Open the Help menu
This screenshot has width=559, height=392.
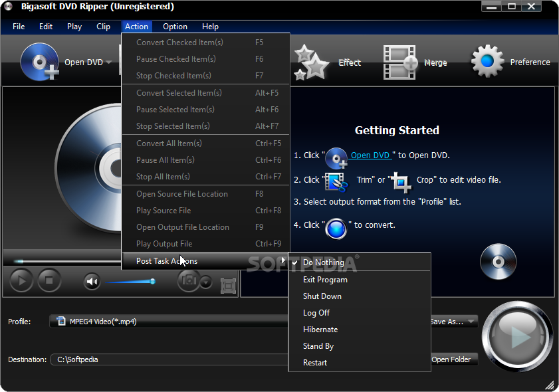(x=210, y=27)
